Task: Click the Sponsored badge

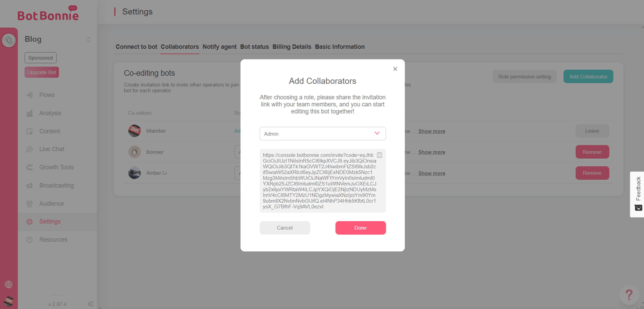Action: click(x=41, y=58)
